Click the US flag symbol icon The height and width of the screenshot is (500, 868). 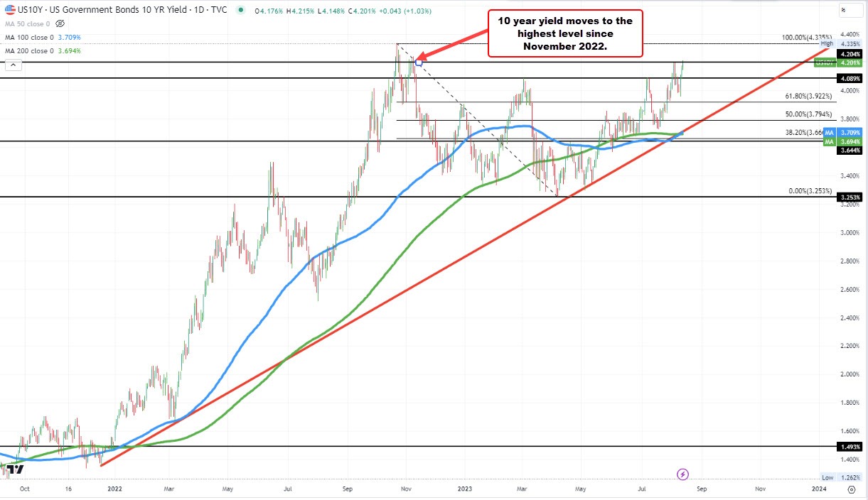coord(9,10)
